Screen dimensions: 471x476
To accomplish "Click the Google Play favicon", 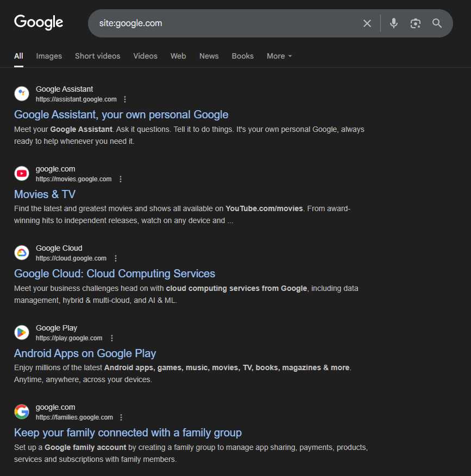I will (x=22, y=332).
